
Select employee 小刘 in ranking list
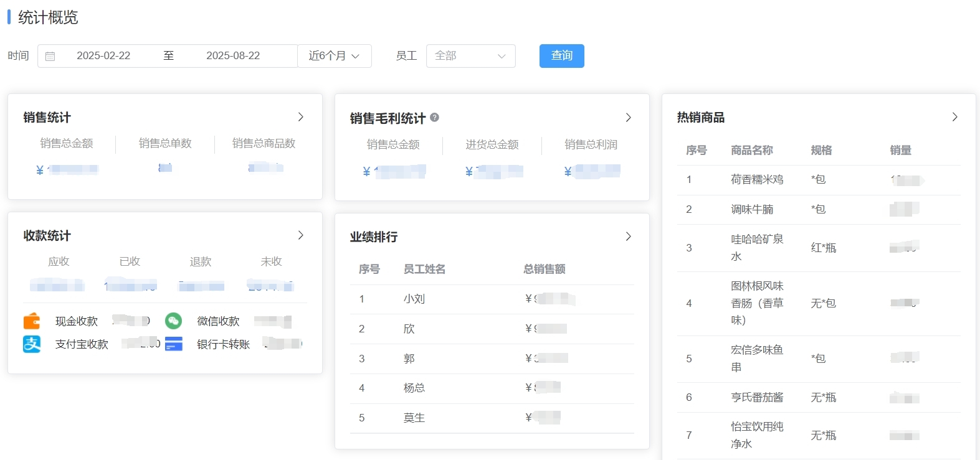coord(414,299)
